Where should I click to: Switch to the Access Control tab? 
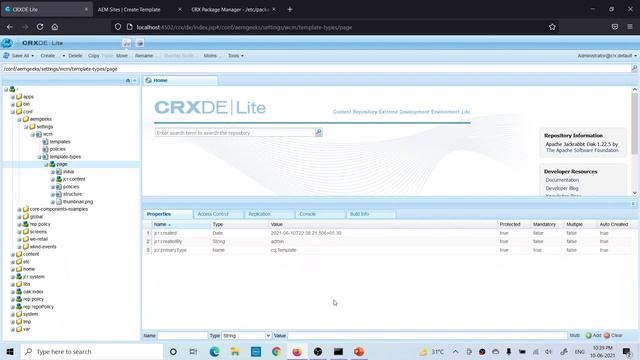click(218, 214)
